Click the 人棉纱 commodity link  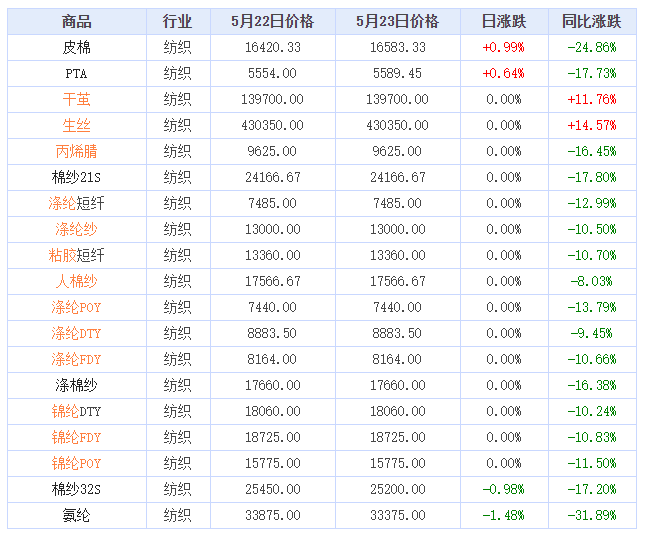(76, 281)
